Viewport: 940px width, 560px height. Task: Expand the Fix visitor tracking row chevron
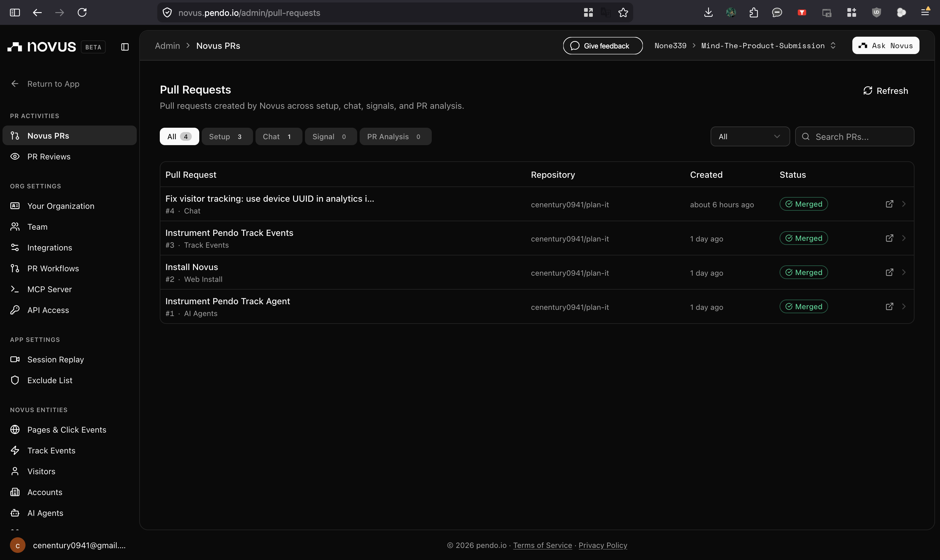pyautogui.click(x=904, y=204)
